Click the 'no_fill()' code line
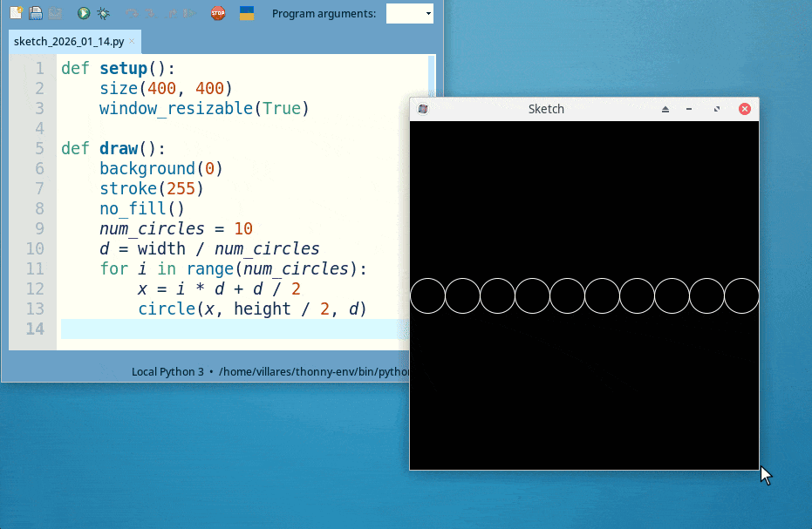812x529 pixels. coord(142,208)
